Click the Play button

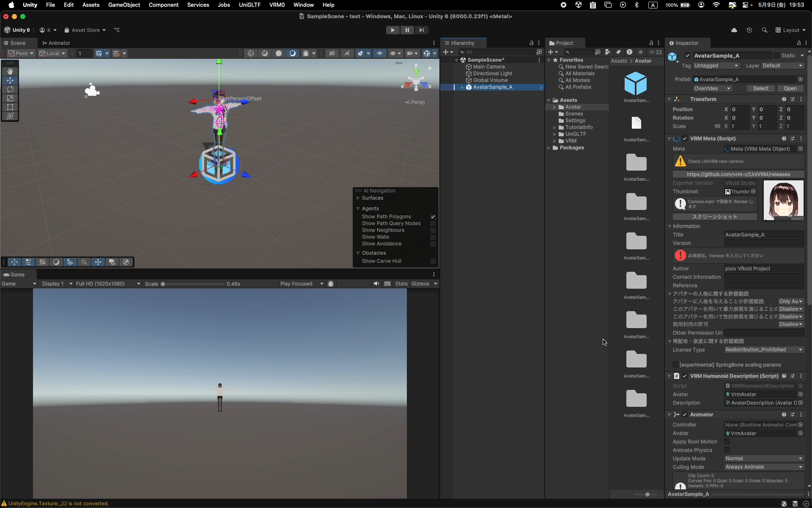392,30
